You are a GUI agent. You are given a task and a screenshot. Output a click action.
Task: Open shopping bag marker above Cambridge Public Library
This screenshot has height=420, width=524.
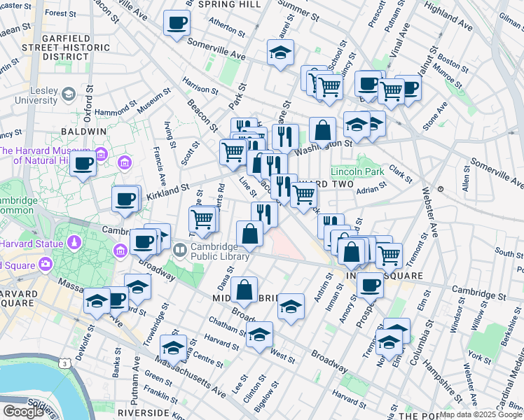249,234
